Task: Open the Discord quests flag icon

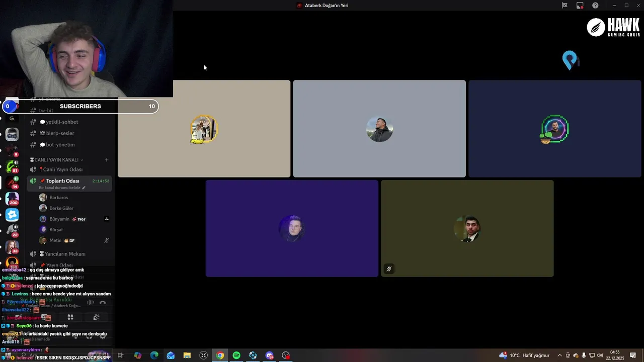Action: click(x=565, y=6)
